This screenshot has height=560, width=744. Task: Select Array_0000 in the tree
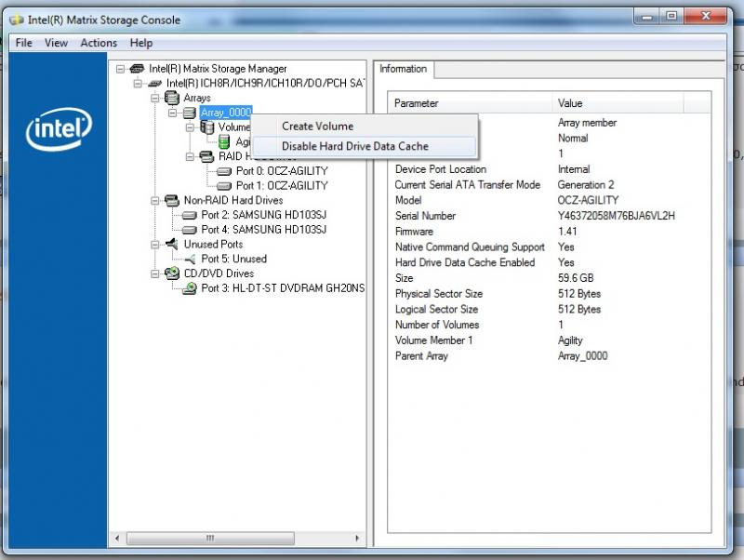(x=226, y=113)
